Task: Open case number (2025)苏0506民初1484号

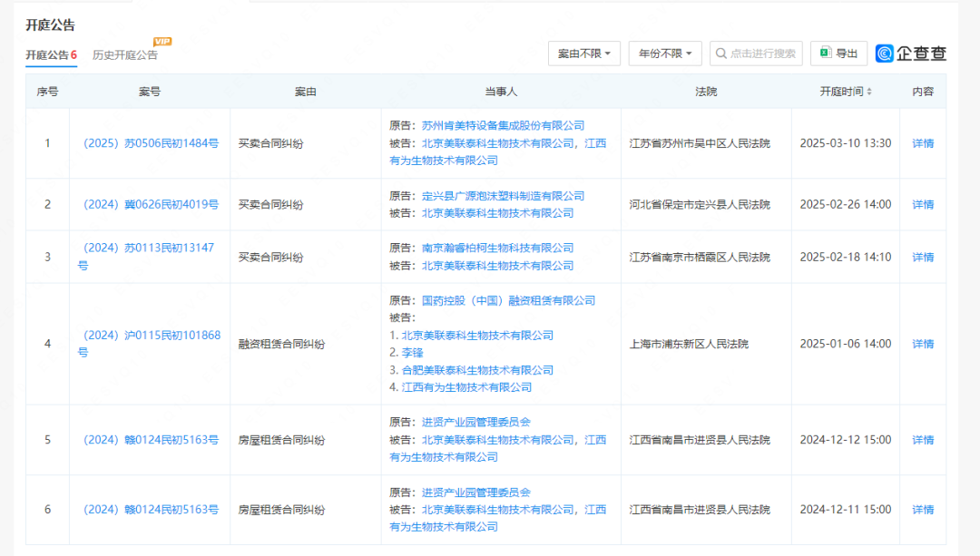Action: [x=151, y=143]
